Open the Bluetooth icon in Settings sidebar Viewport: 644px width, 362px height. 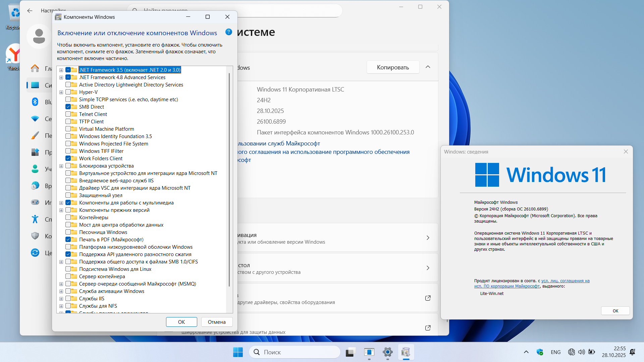coord(35,102)
